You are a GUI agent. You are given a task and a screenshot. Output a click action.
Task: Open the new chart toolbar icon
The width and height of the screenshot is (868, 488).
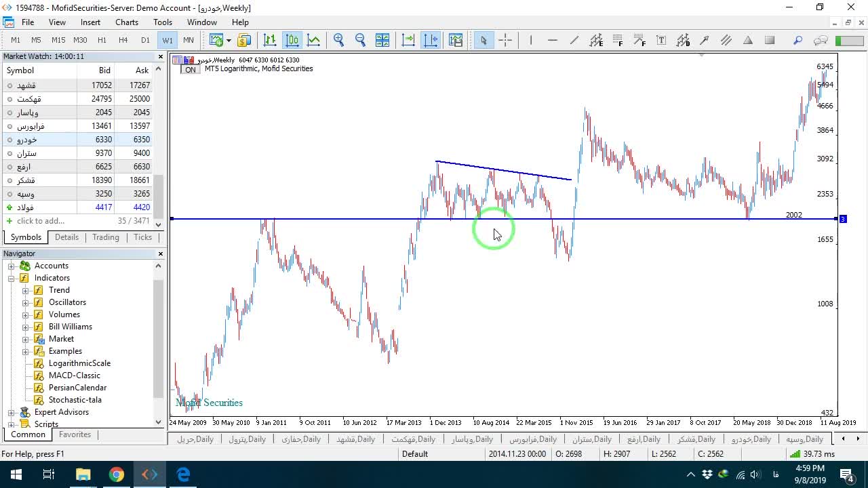click(x=216, y=40)
